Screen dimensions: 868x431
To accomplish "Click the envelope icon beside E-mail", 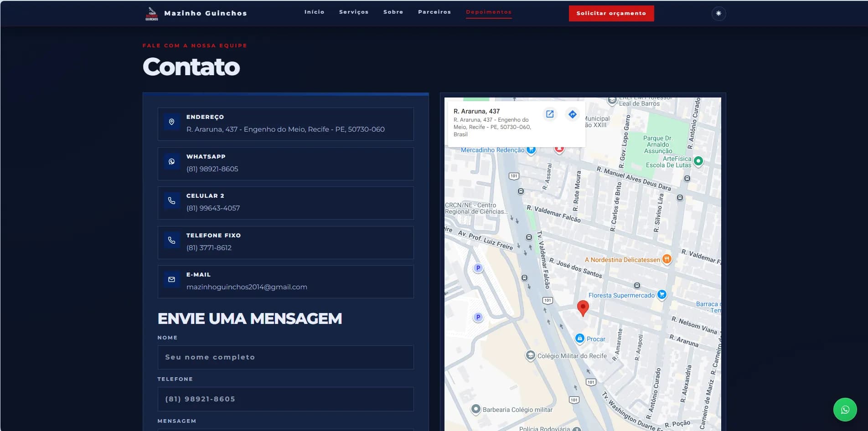I will point(171,279).
